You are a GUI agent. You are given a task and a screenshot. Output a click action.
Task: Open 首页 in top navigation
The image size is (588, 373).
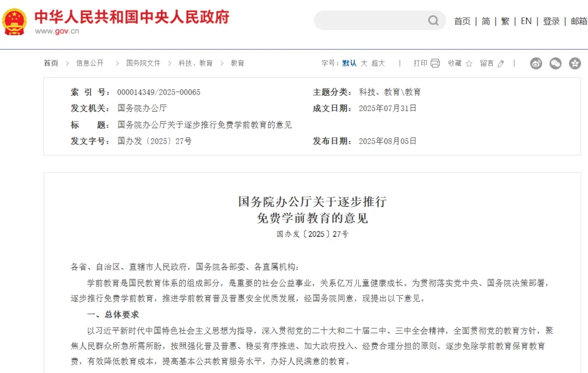(462, 21)
